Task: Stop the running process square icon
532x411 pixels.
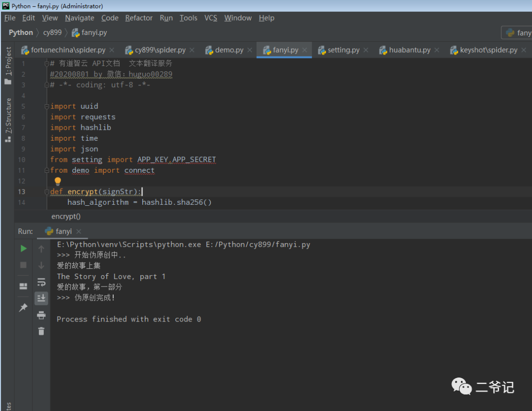Action: [24, 265]
